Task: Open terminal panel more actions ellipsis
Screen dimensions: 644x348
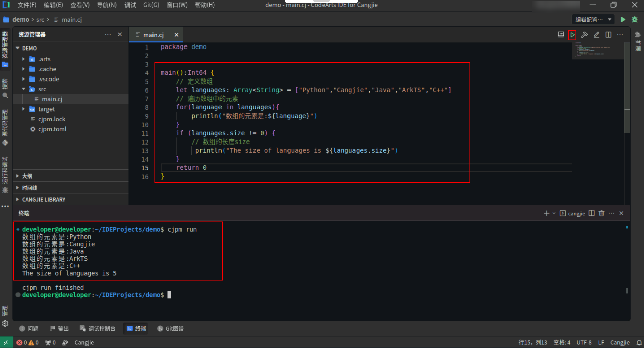Action: pyautogui.click(x=612, y=213)
